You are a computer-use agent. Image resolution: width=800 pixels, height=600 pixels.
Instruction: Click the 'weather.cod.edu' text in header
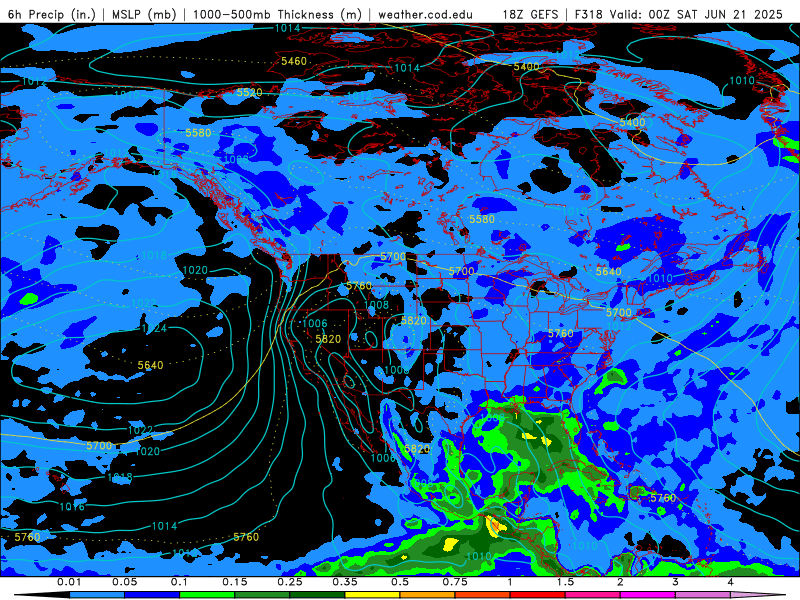point(425,14)
